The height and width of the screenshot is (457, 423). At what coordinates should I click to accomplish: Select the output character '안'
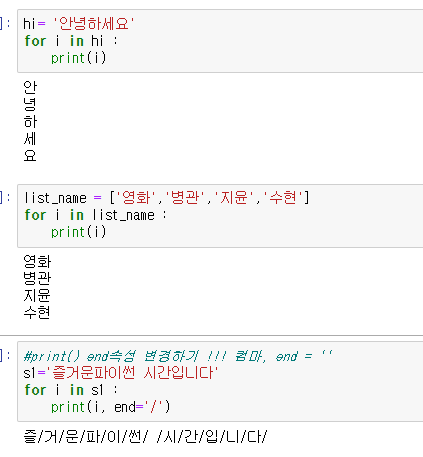pos(30,87)
